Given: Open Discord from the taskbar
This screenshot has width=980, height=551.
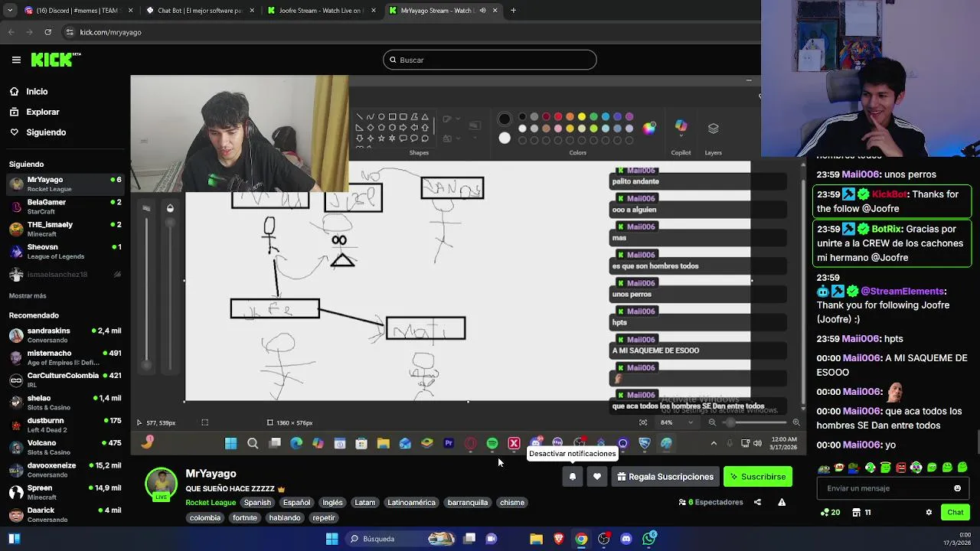Looking at the screenshot, I should pyautogui.click(x=626, y=539).
